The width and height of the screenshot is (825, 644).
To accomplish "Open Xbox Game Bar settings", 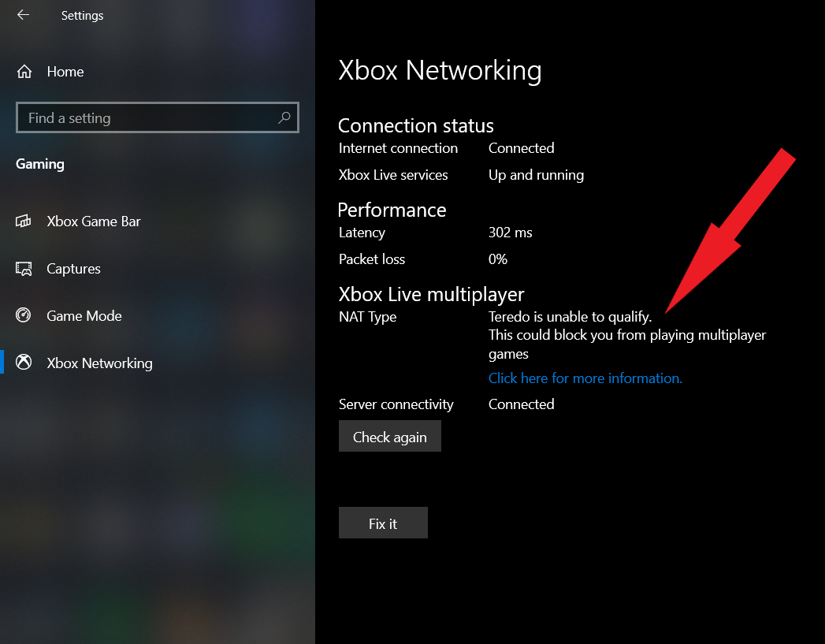I will (x=93, y=221).
